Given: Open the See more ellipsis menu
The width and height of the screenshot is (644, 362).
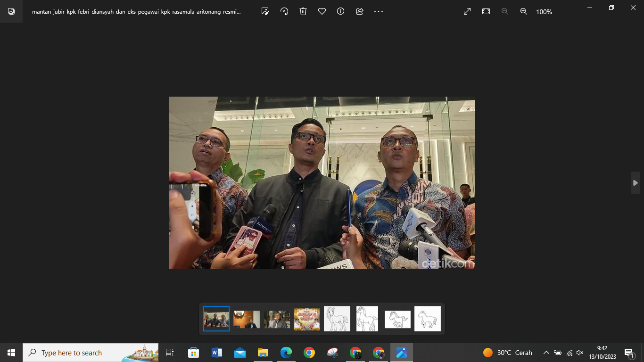Looking at the screenshot, I should (x=379, y=11).
